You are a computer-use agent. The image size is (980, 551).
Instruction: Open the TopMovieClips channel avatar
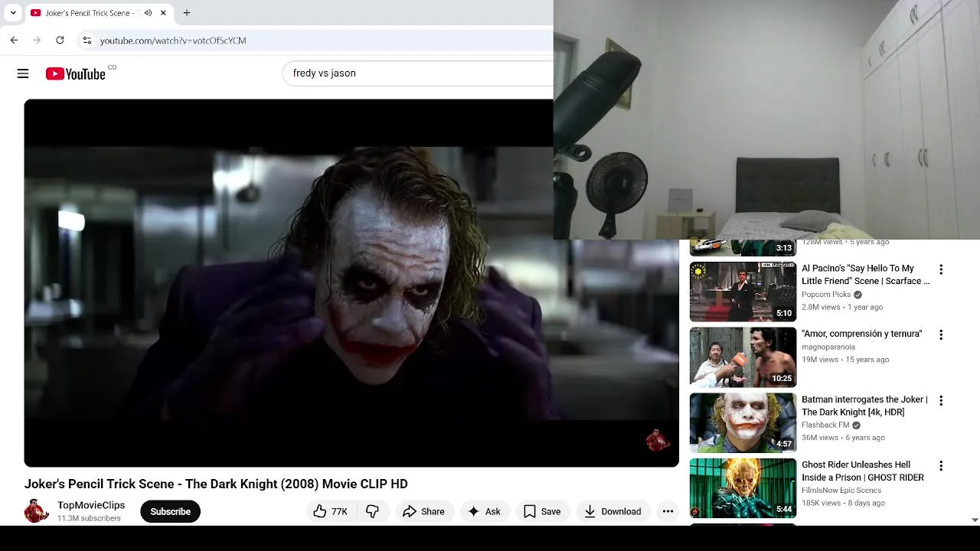[36, 511]
